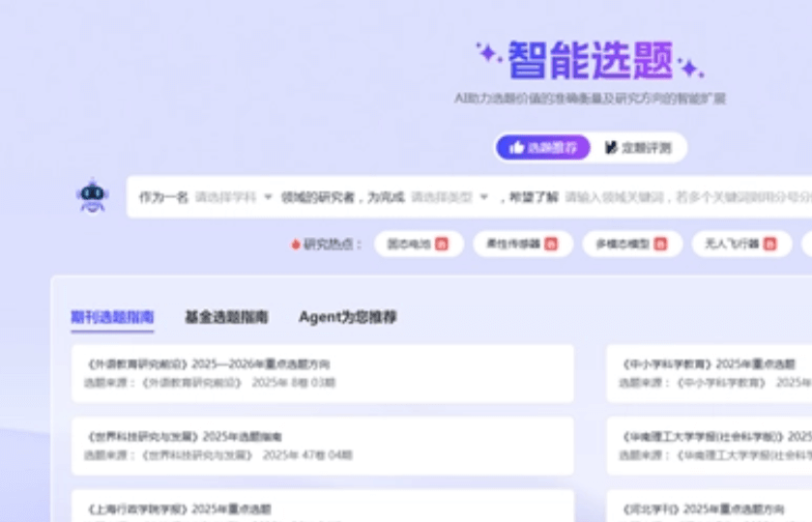Open 《上海行政学院学报》2025年重点选题 entry
This screenshot has height=522, width=812.
[x=323, y=506]
